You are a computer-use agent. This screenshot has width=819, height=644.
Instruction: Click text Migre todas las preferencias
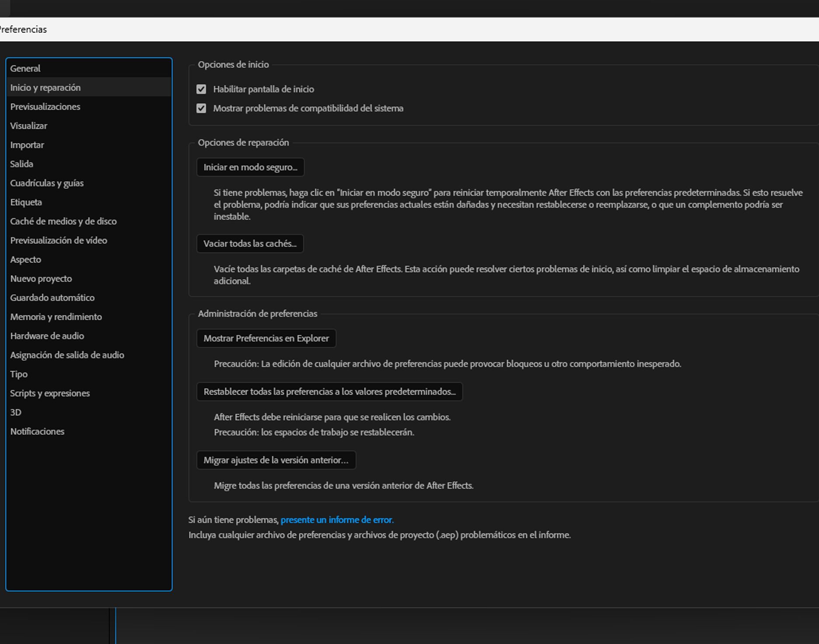point(343,486)
